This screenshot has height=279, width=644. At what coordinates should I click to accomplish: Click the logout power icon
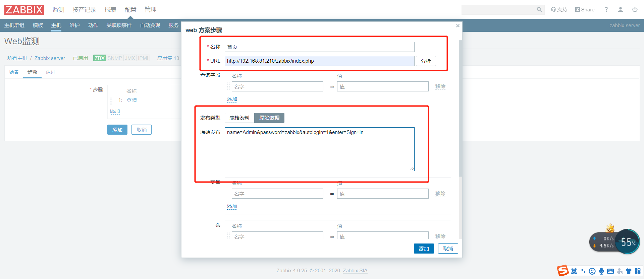click(x=635, y=10)
